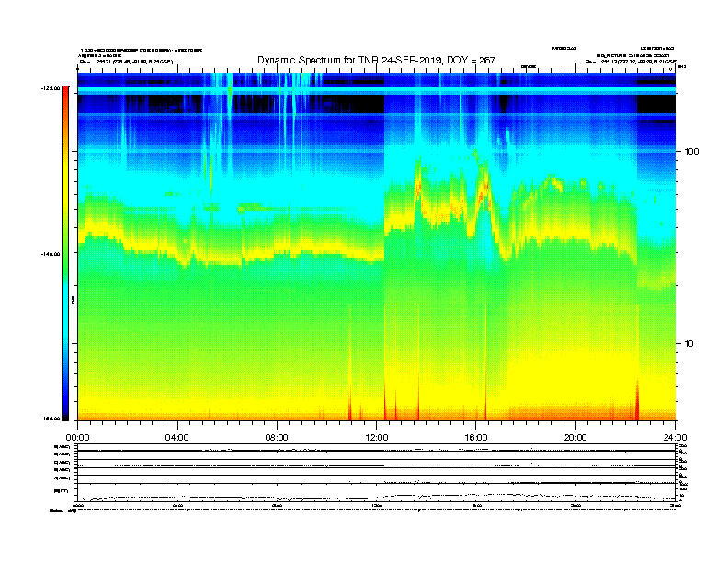
Task: Click the vertical rainbow color scale bar
Action: (x=65, y=254)
